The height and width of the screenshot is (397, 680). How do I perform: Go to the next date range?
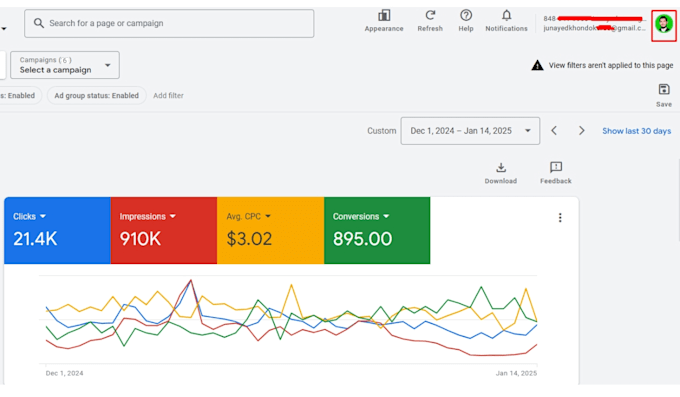pyautogui.click(x=582, y=131)
